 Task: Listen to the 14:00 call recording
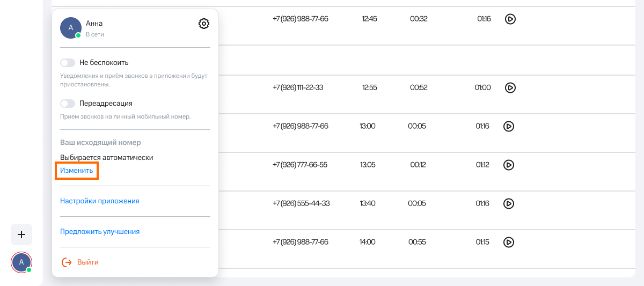click(509, 242)
